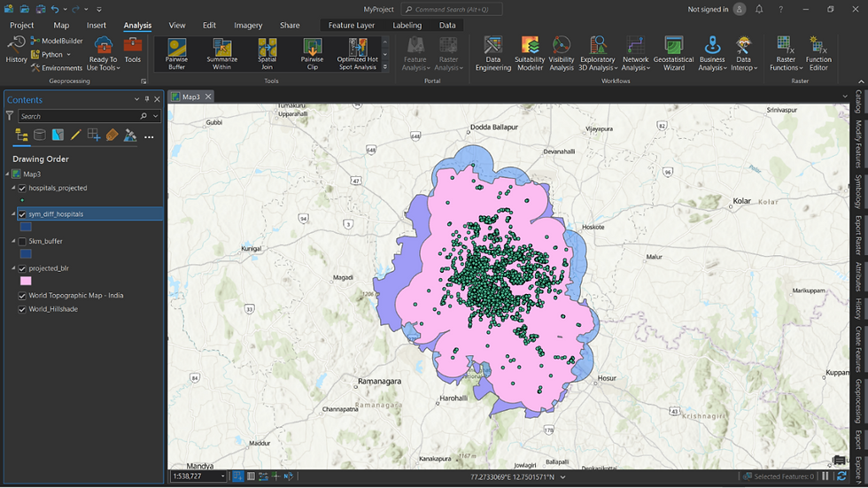Open the Business Analysis menu button
This screenshot has width=868, height=488.
click(712, 54)
